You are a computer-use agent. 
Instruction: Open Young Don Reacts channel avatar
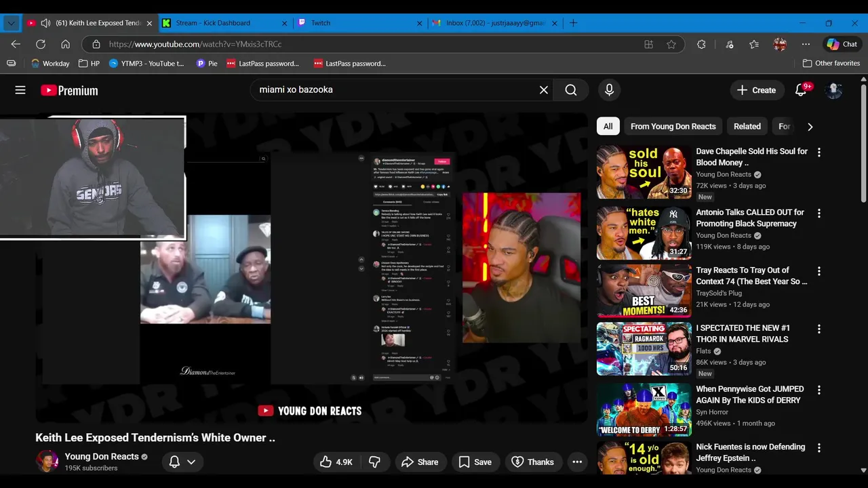[47, 461]
